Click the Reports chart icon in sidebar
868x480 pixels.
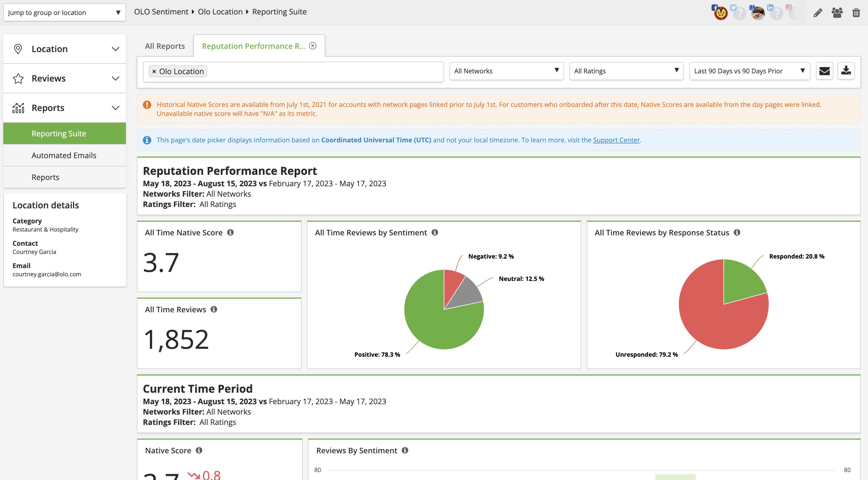click(x=18, y=108)
